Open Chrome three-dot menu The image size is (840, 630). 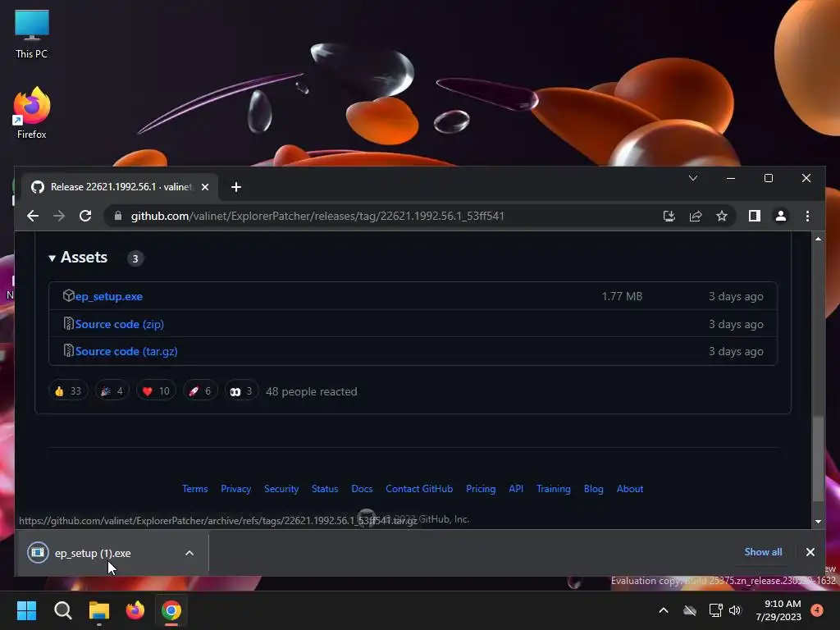[x=807, y=216]
